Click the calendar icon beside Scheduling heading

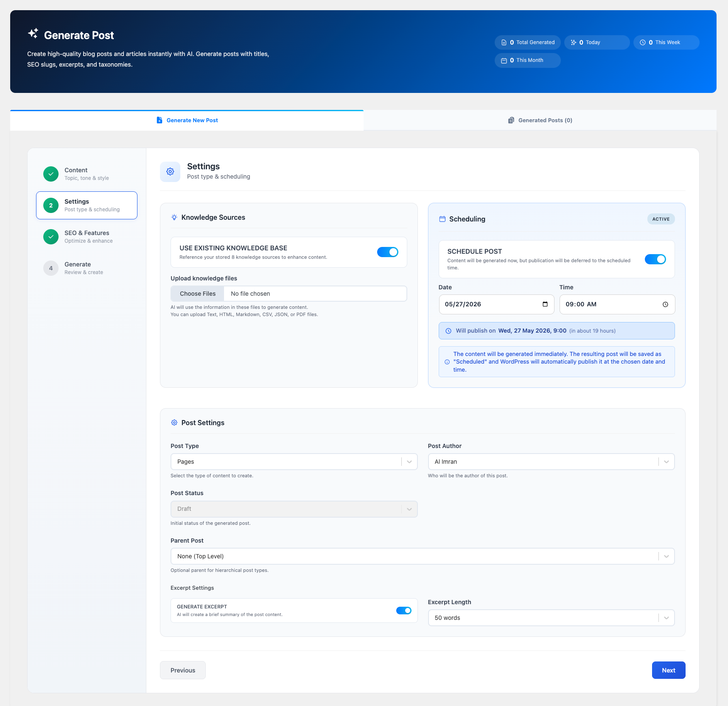click(442, 219)
